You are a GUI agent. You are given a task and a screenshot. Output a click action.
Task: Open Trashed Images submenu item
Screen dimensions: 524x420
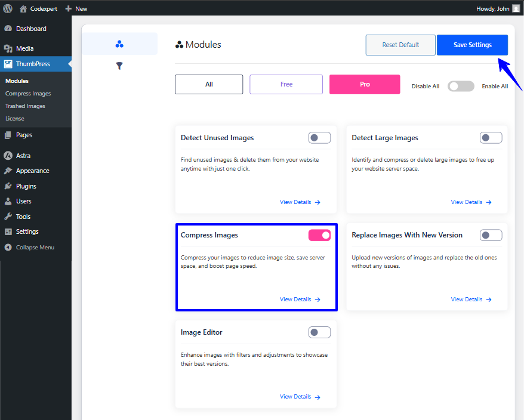[x=25, y=106]
